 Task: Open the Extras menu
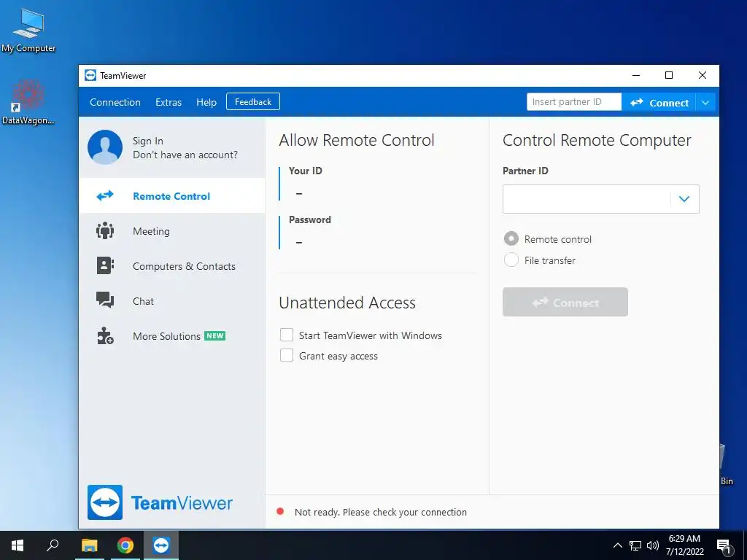(x=169, y=102)
